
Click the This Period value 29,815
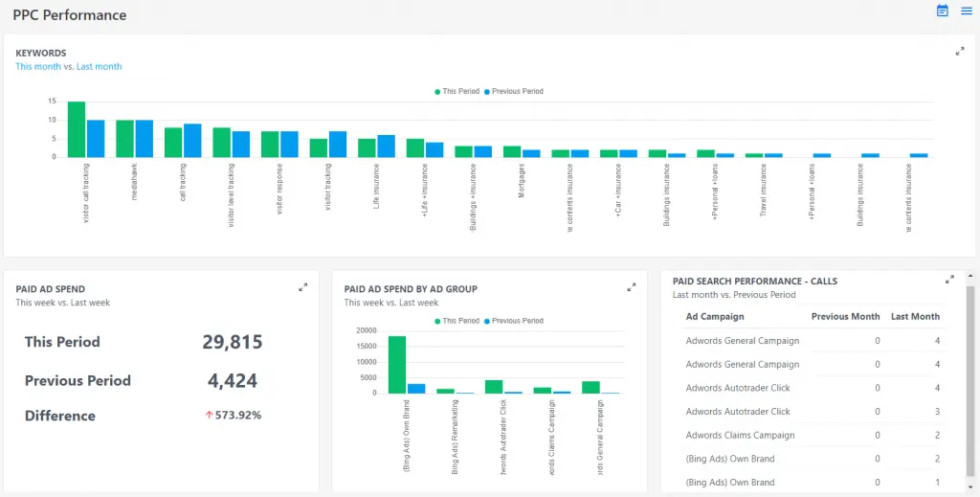[x=233, y=342]
